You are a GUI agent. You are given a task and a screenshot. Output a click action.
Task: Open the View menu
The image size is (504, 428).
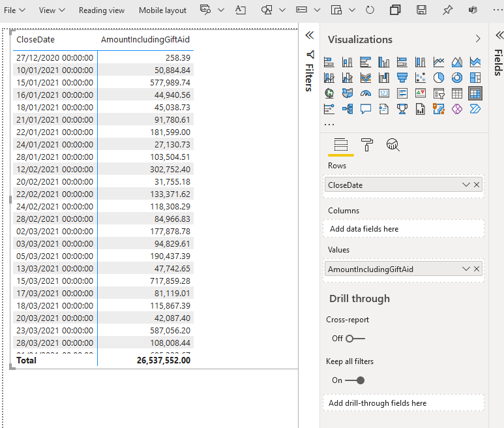pyautogui.click(x=52, y=10)
